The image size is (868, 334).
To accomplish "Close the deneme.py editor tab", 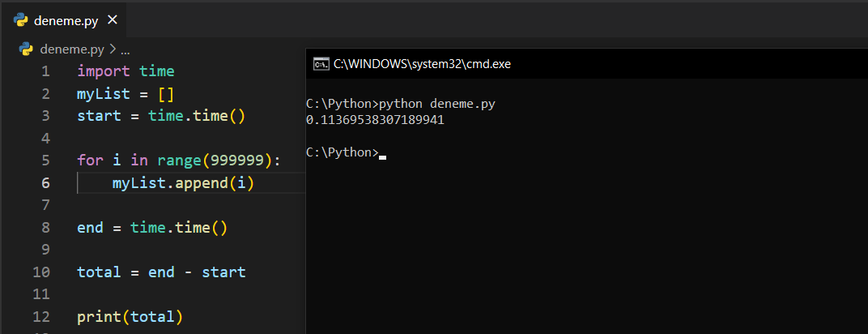I will 112,19.
